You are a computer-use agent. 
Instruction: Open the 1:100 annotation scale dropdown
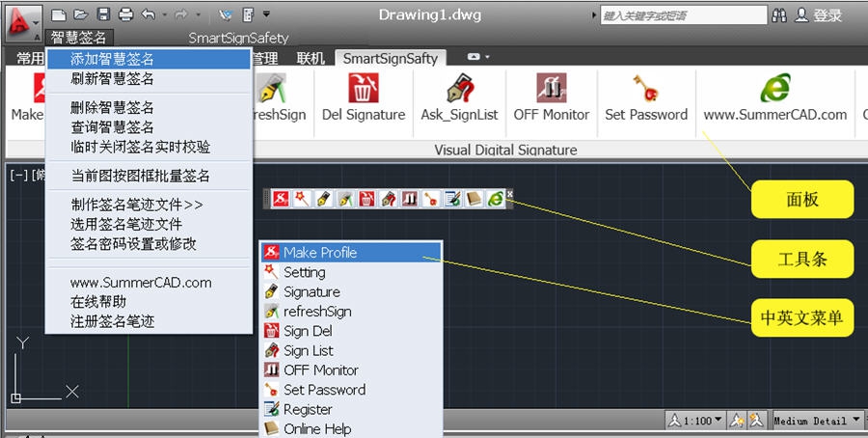pyautogui.click(x=696, y=421)
